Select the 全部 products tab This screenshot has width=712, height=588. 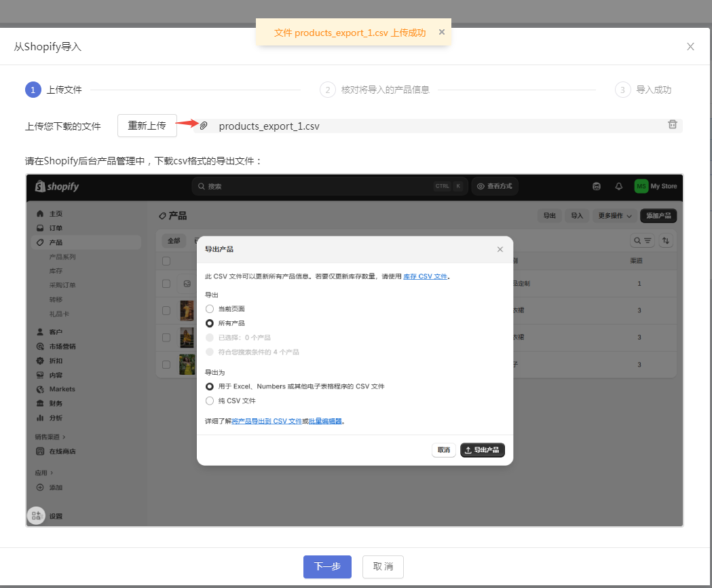(x=174, y=240)
